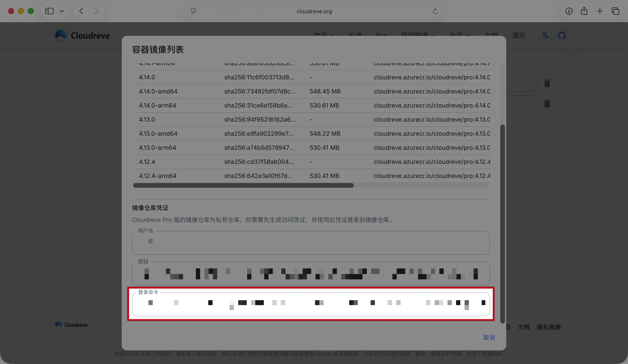Click the vertical dialog scrollbar
This screenshot has width=628, height=364.
502,224
